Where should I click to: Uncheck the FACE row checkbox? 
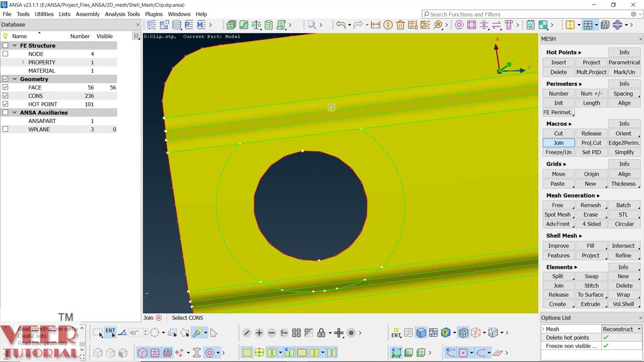pos(6,87)
